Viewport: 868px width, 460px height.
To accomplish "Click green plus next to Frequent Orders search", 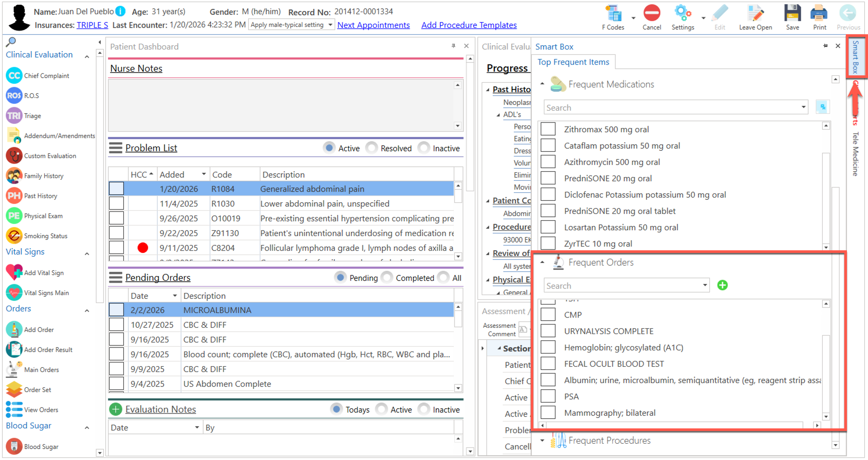I will 723,285.
